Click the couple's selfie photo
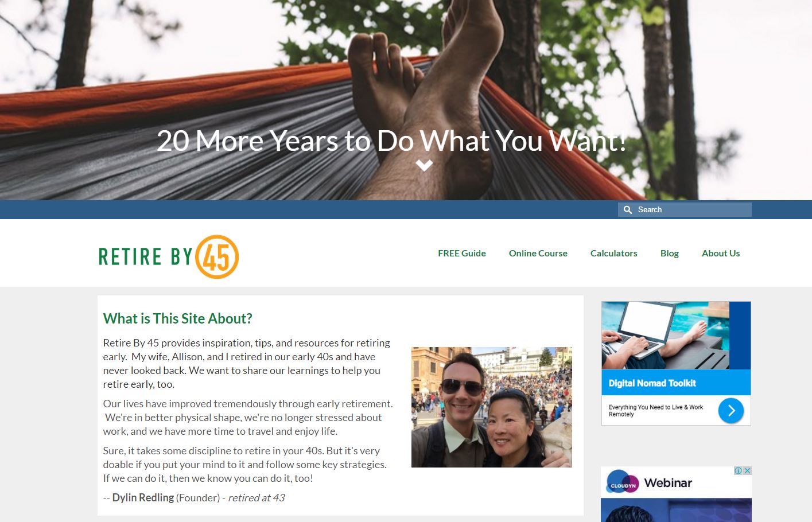This screenshot has width=812, height=522. pyautogui.click(x=492, y=407)
